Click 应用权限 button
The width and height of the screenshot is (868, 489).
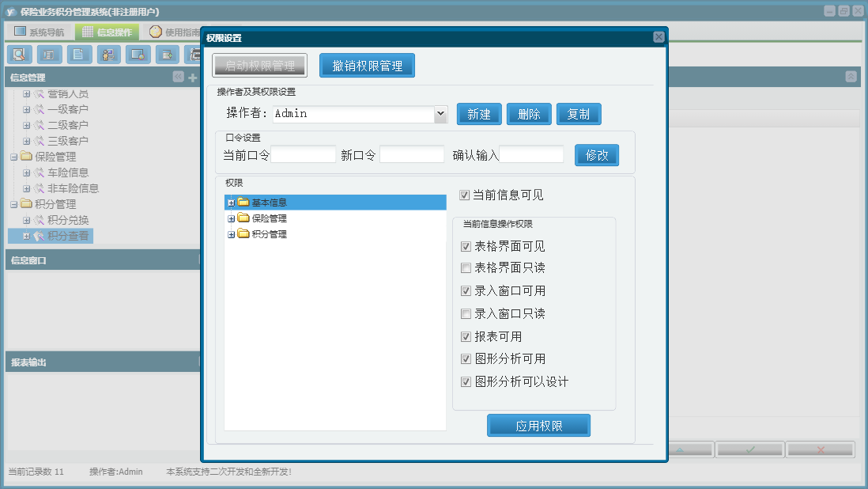tap(538, 426)
